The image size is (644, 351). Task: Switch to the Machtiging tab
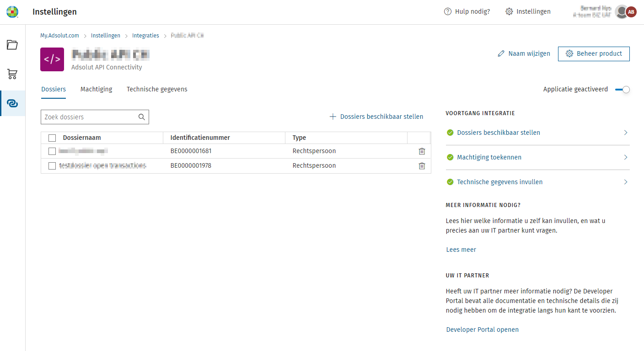point(96,89)
